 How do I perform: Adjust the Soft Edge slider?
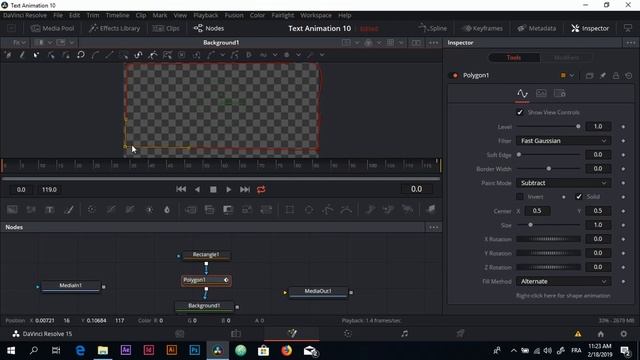(x=549, y=155)
